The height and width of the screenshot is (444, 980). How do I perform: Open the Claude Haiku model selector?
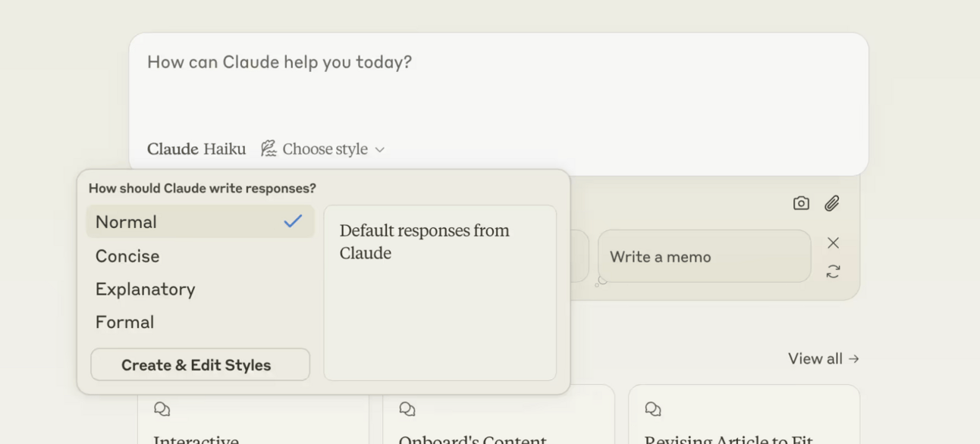[x=196, y=149]
